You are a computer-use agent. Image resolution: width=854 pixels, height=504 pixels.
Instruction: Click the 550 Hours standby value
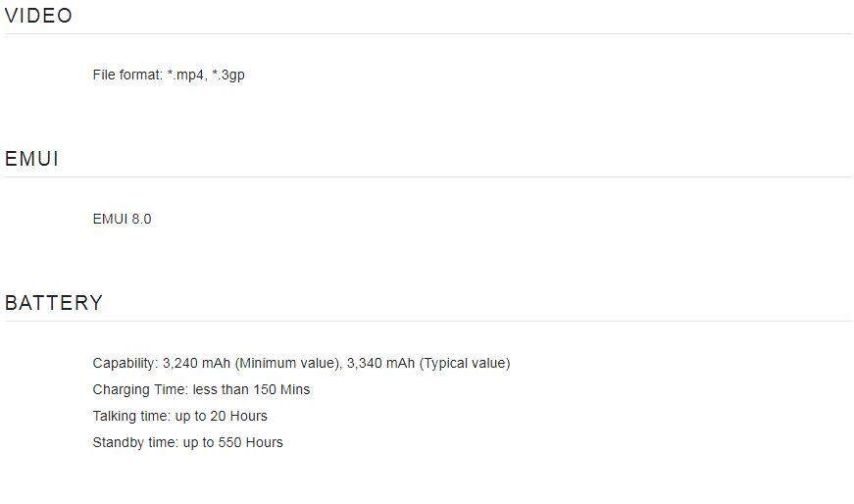250,442
